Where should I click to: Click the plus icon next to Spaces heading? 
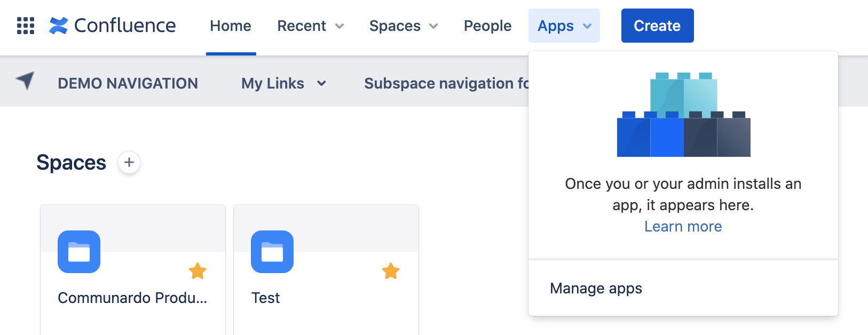pyautogui.click(x=128, y=163)
